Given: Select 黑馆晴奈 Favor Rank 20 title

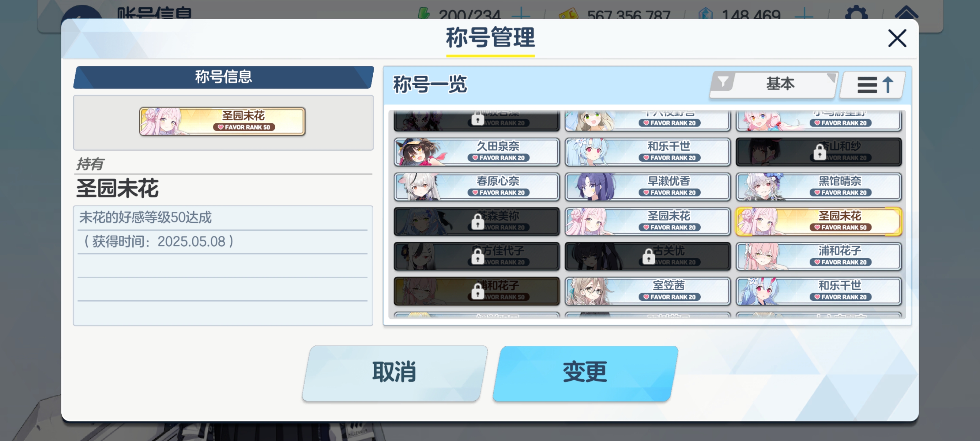Looking at the screenshot, I should 819,187.
